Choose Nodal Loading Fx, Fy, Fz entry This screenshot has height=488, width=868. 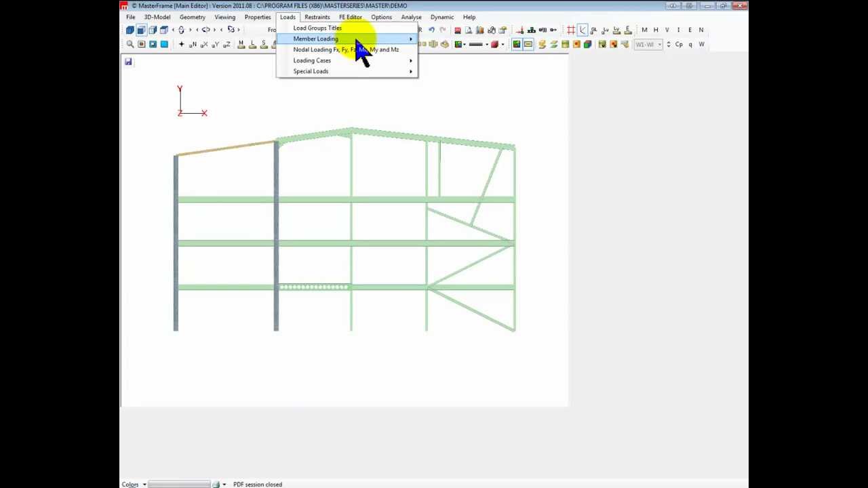pyautogui.click(x=346, y=49)
